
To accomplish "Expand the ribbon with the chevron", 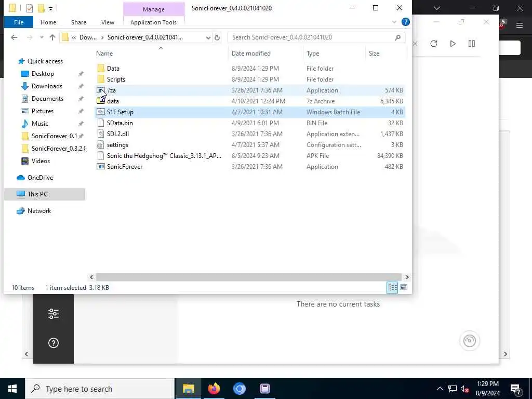I will (x=394, y=22).
